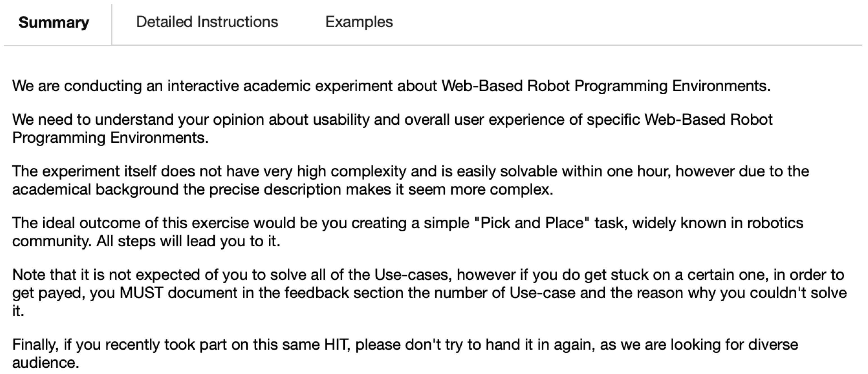Viewport: 868px width, 374px height.
Task: Click the words "feedback section"
Action: (x=344, y=293)
